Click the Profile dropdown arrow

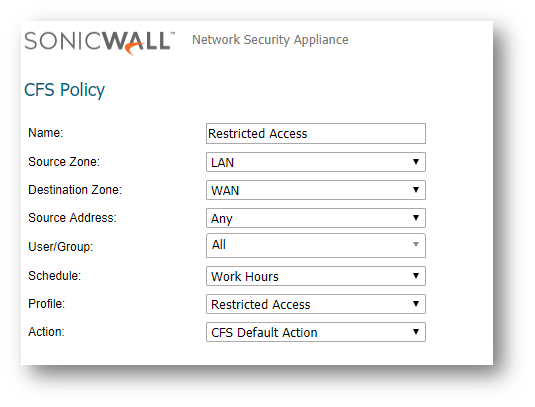pyautogui.click(x=416, y=304)
